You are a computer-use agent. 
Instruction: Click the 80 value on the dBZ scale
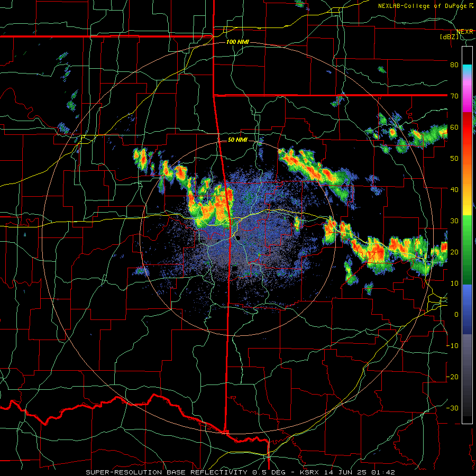[454, 65]
